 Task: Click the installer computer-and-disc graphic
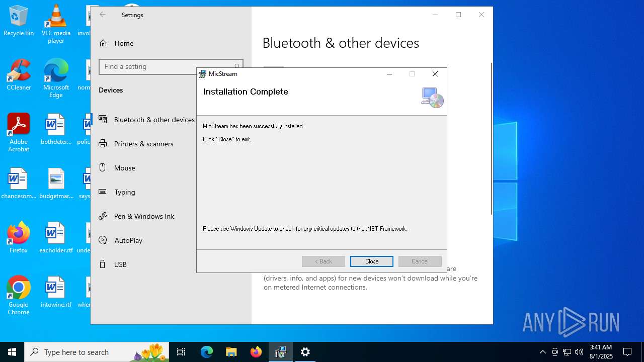(x=432, y=98)
